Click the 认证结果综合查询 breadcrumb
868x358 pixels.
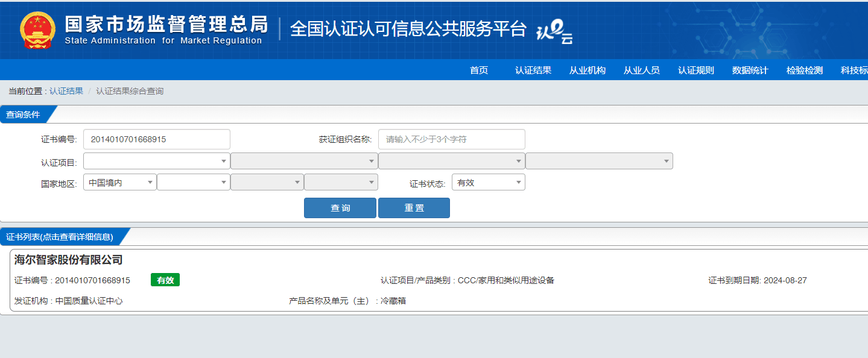pos(130,92)
